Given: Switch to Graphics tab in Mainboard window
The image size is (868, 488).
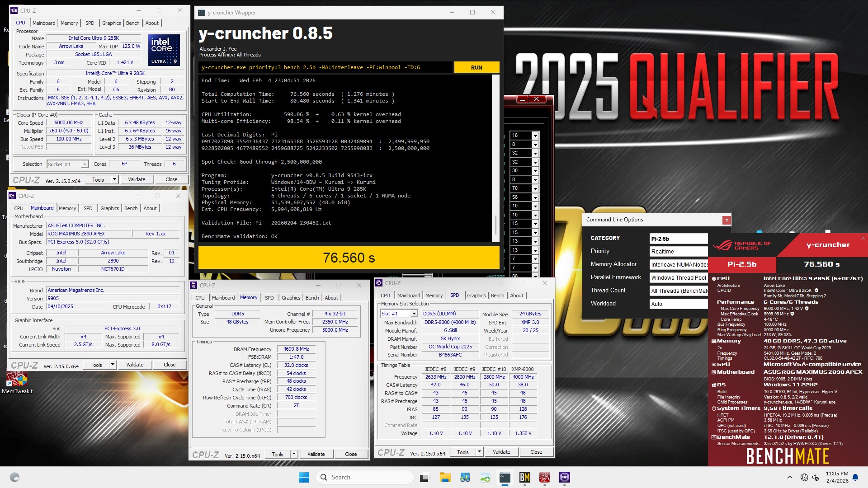Looking at the screenshot, I should [110, 208].
